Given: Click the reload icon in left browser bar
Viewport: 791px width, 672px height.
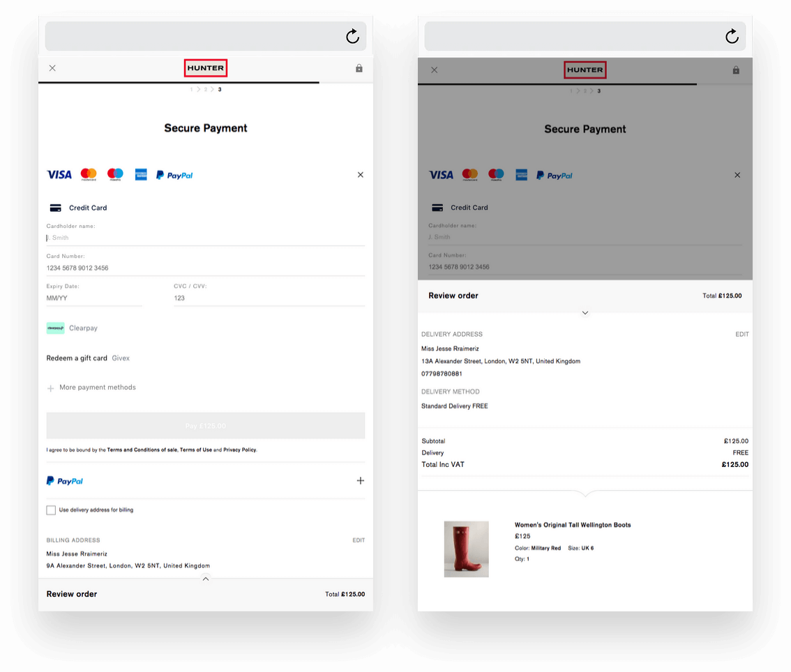Looking at the screenshot, I should pyautogui.click(x=352, y=36).
